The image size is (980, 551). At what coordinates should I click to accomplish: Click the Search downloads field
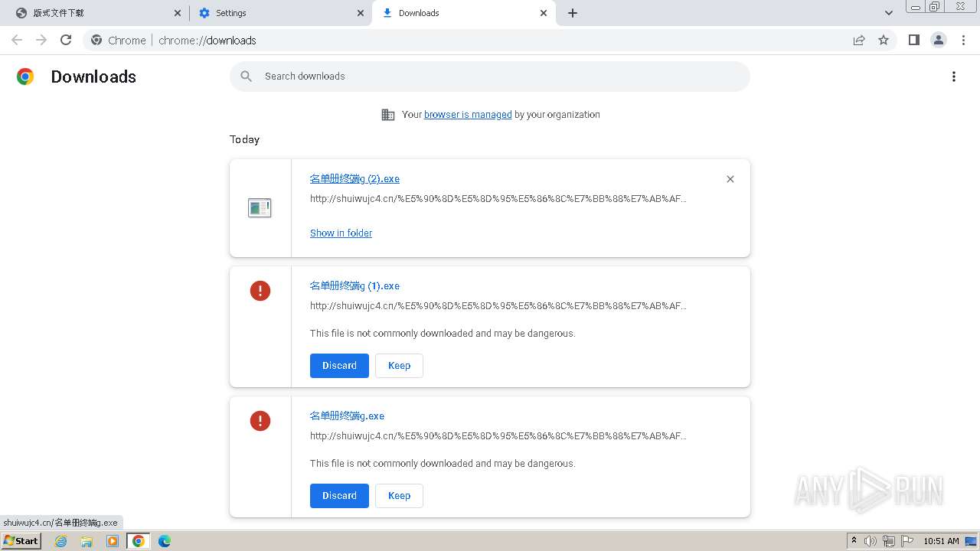tap(490, 77)
